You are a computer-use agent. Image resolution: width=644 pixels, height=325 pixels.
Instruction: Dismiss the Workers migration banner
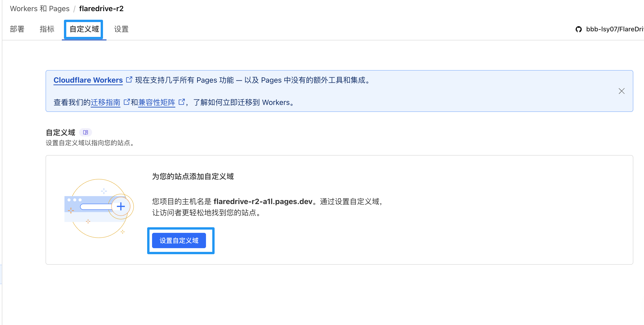pos(621,91)
